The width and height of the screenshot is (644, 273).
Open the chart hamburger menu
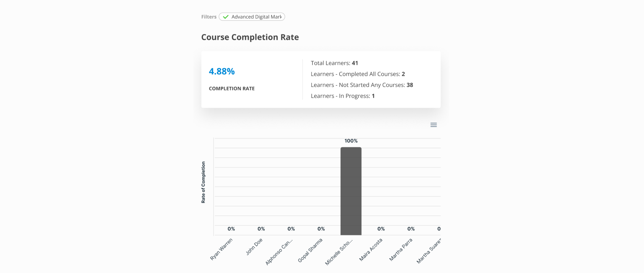433,125
